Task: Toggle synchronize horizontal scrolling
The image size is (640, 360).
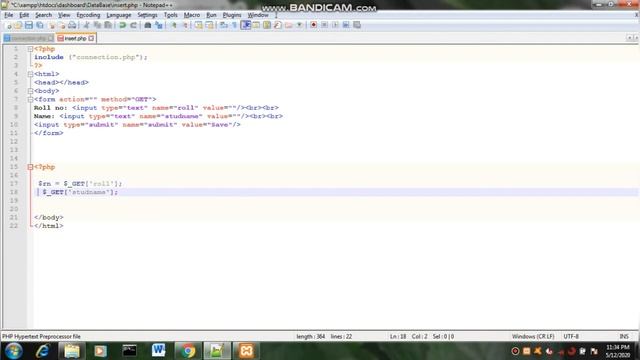Action: [x=209, y=25]
